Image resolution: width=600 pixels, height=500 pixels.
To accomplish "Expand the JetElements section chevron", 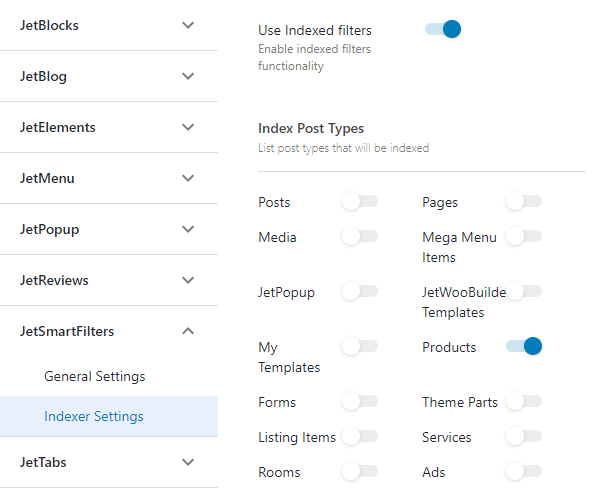I will 188,127.
